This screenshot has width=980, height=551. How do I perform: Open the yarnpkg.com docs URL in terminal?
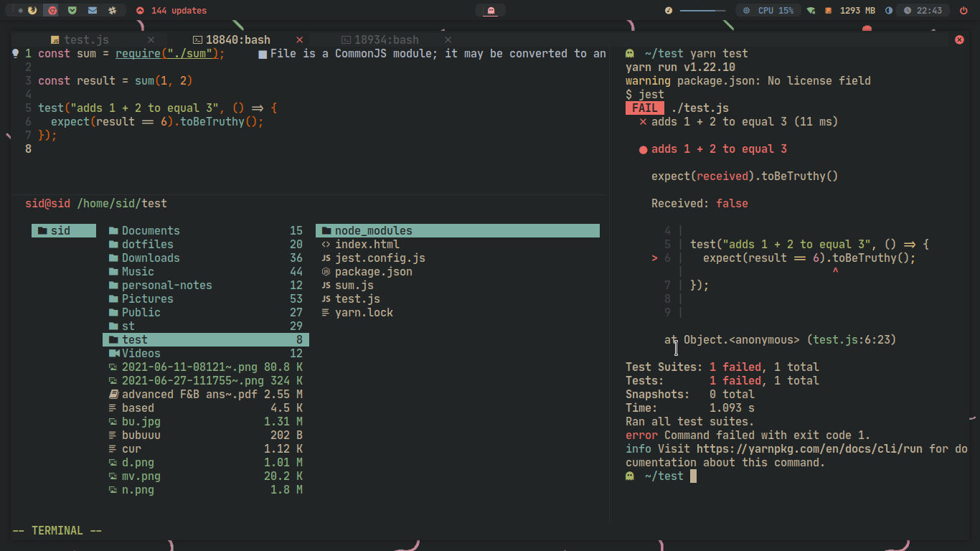coord(809,449)
